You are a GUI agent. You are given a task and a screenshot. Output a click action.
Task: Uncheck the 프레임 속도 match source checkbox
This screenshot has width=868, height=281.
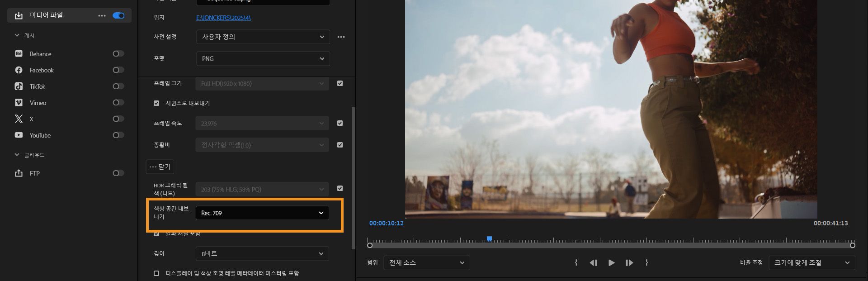[340, 123]
